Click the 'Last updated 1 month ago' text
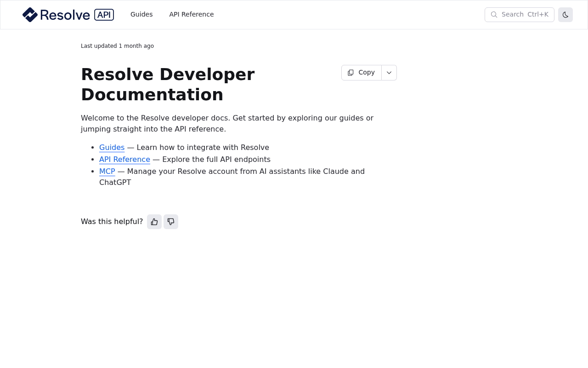This screenshot has height=368, width=588. [117, 46]
